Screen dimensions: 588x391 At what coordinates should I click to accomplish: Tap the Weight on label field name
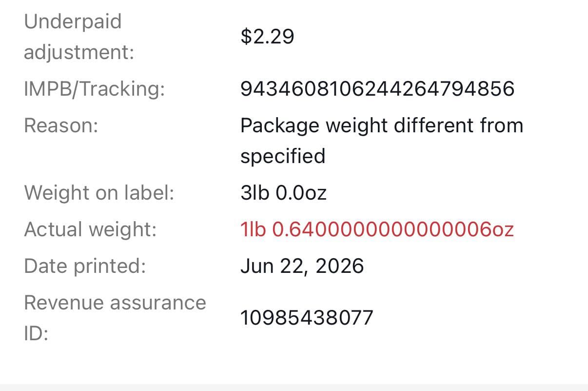pos(99,193)
